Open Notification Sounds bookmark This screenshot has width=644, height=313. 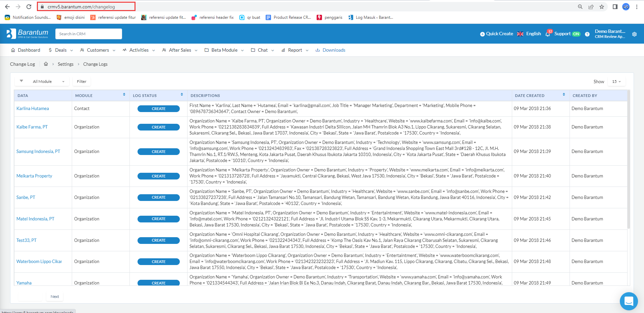pos(28,17)
